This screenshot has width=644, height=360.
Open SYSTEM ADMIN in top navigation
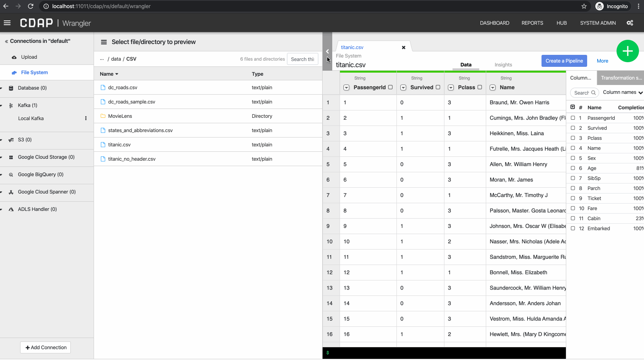[598, 23]
